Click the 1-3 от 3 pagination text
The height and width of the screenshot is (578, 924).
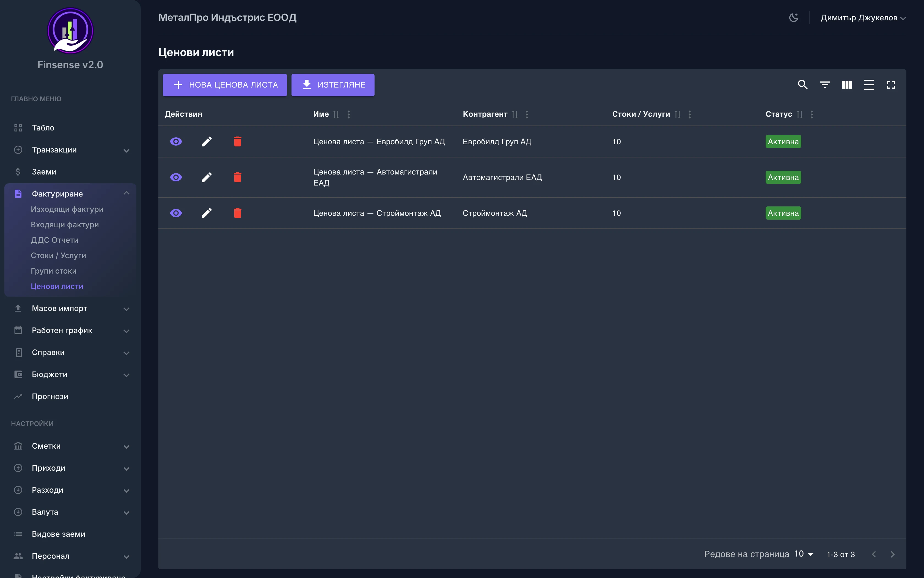tap(841, 554)
